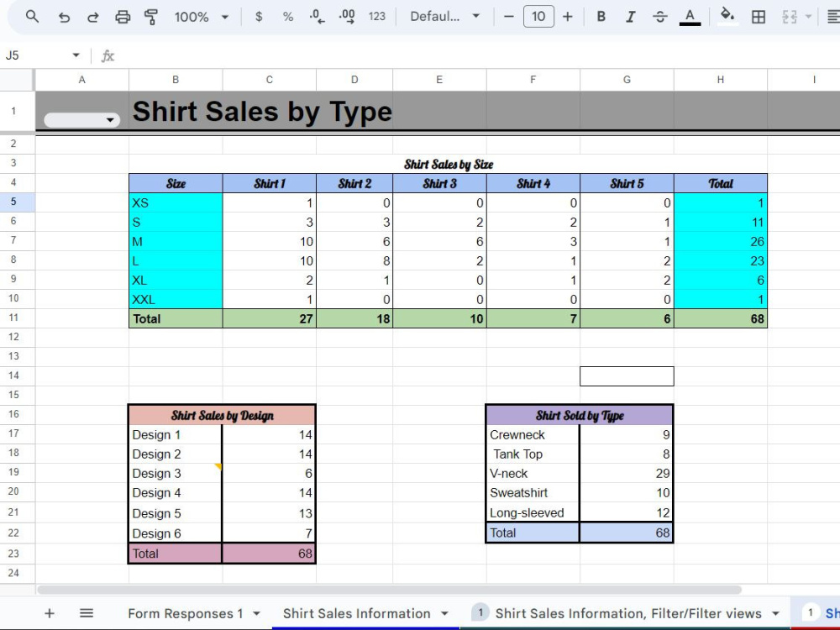Select the Design 6 value 7
The image size is (840, 630).
[269, 533]
